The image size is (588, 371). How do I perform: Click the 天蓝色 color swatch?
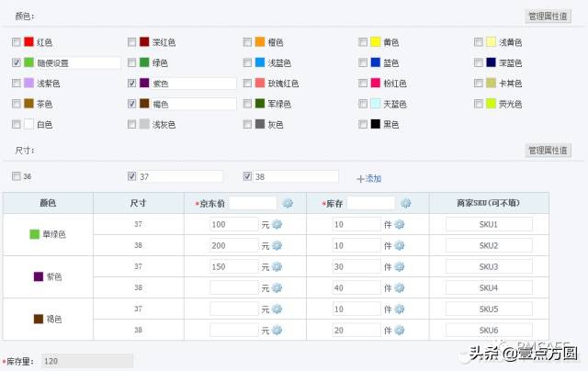pos(376,104)
